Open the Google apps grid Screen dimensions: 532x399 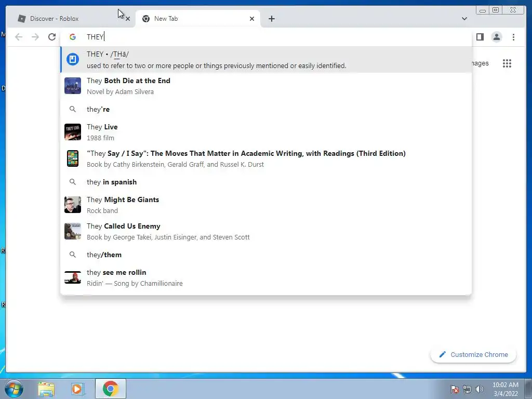click(507, 63)
